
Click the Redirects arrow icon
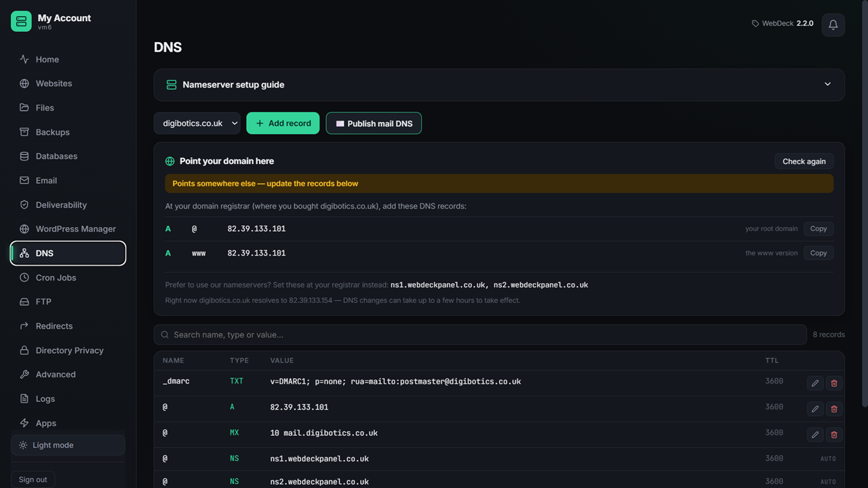24,326
